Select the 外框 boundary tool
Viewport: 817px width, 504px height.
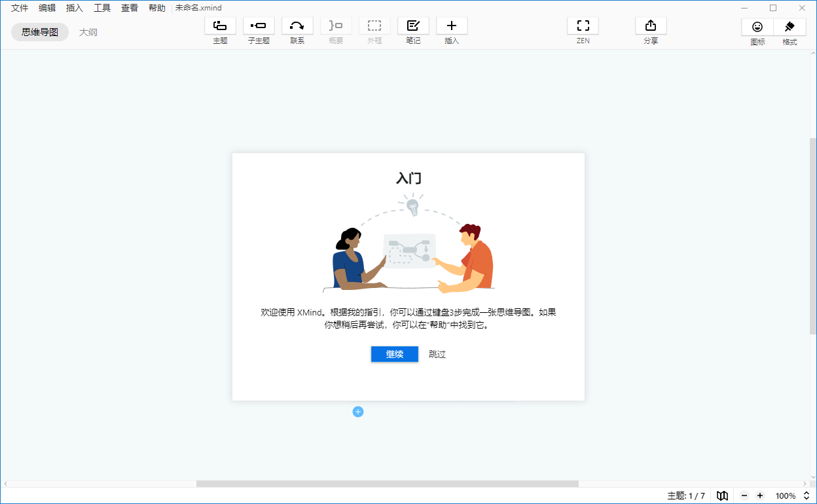pos(374,26)
